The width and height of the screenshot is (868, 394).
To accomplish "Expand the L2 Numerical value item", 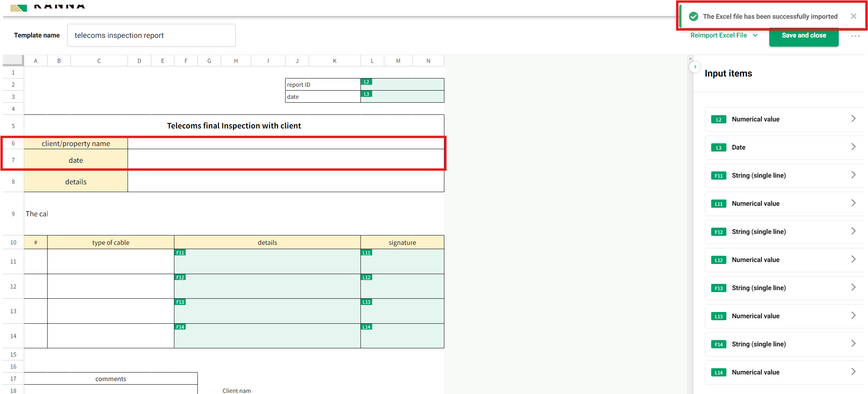I will point(784,119).
